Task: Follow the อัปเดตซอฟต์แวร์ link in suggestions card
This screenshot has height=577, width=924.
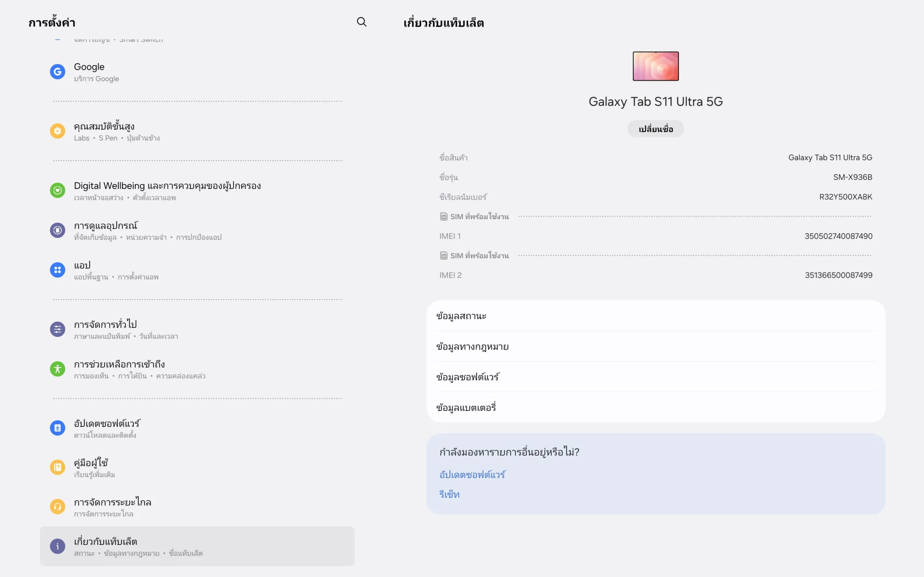Action: [472, 474]
